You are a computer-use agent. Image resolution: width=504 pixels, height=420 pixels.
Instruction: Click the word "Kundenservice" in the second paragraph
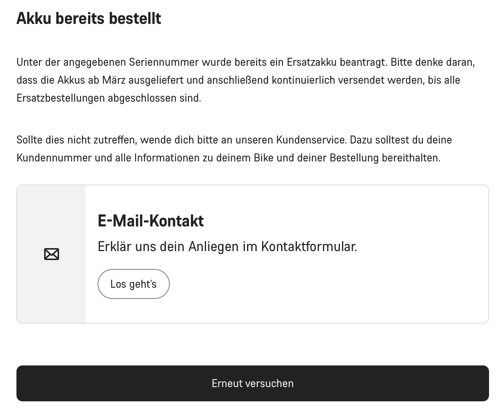coord(311,140)
